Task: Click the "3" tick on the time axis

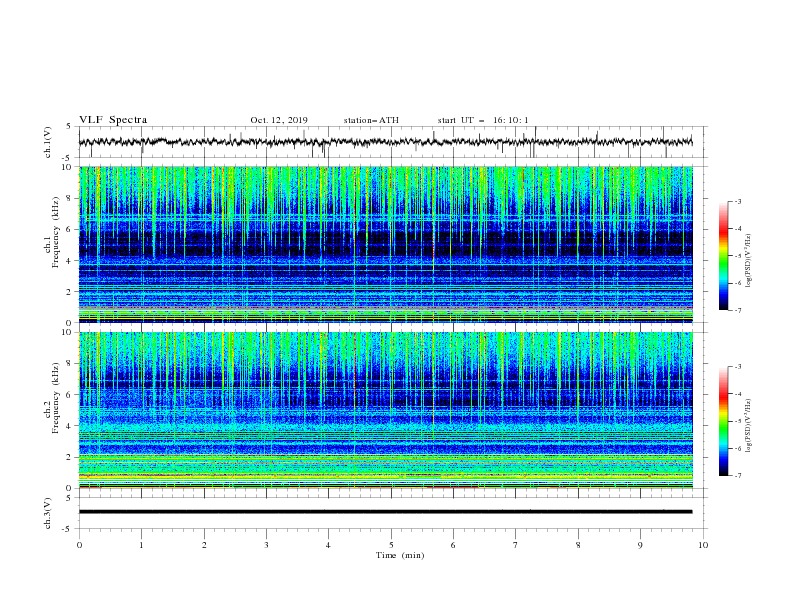Action: tap(266, 545)
